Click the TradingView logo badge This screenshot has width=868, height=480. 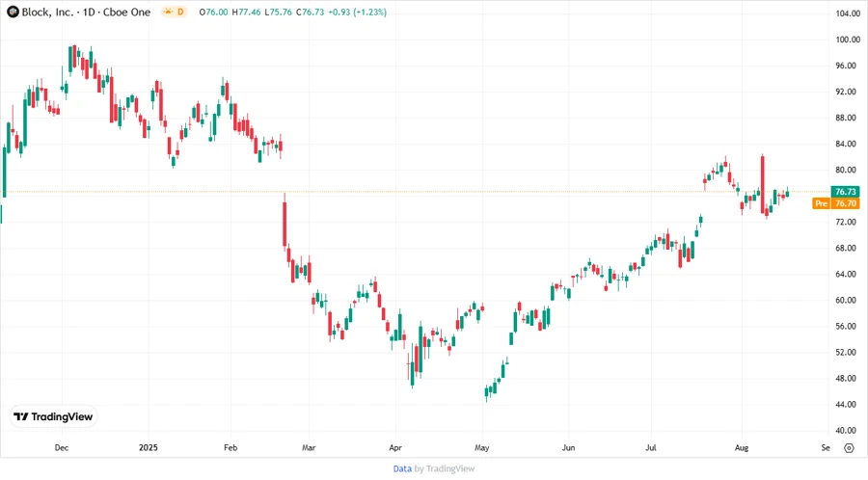(x=53, y=416)
